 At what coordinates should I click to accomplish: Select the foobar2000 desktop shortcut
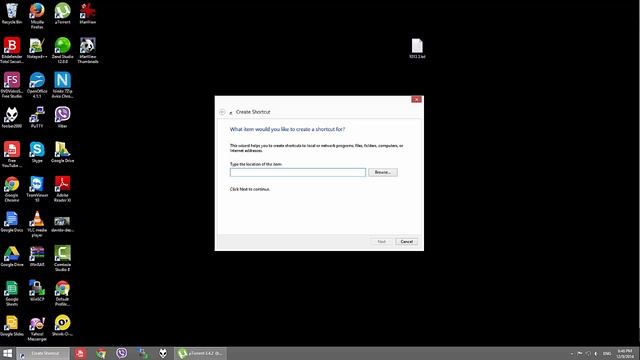click(x=12, y=118)
